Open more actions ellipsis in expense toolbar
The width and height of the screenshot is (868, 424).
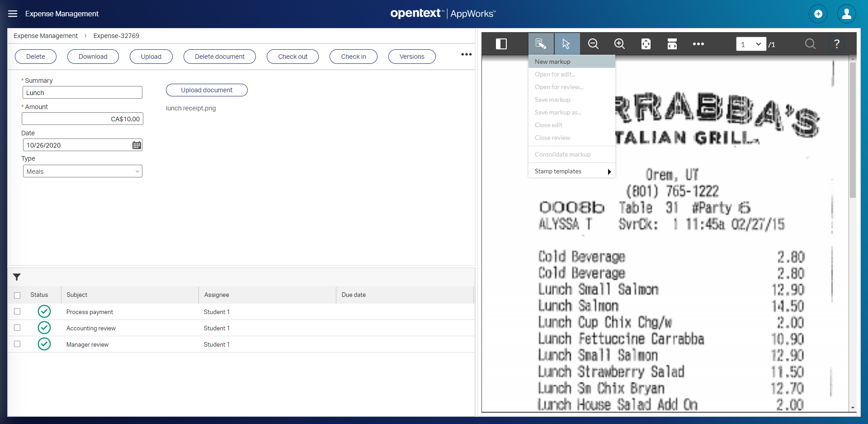[467, 54]
